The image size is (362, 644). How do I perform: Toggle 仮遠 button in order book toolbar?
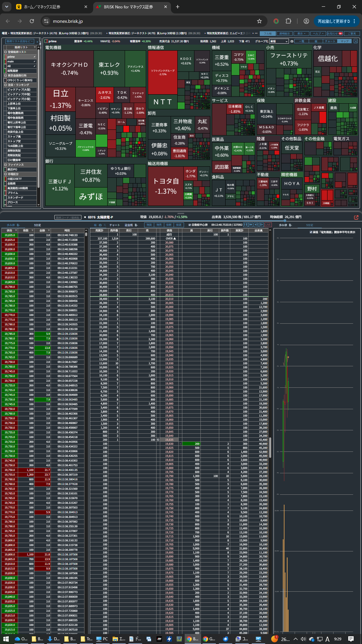(179, 225)
